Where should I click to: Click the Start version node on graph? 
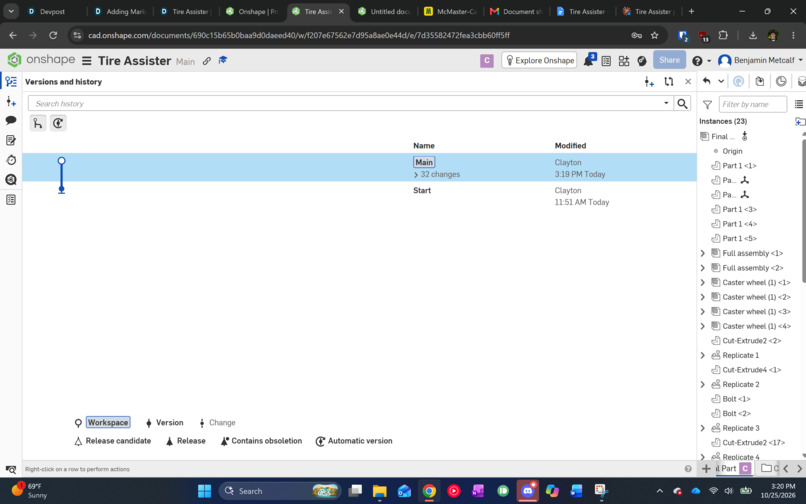click(61, 190)
